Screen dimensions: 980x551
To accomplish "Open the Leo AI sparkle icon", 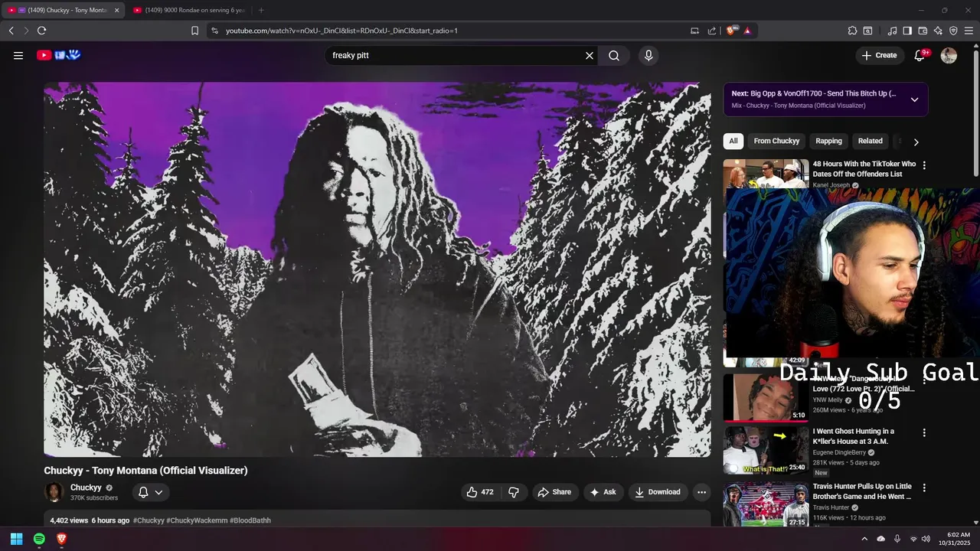I will tap(938, 31).
